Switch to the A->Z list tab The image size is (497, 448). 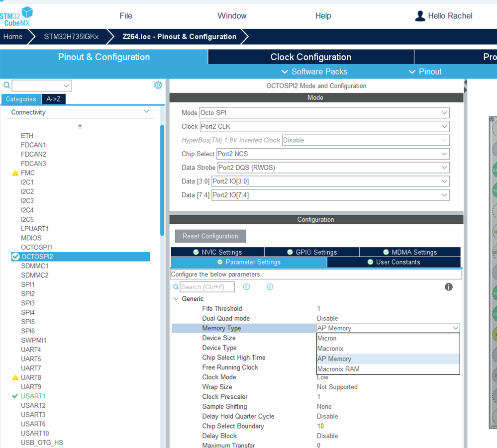pos(54,99)
